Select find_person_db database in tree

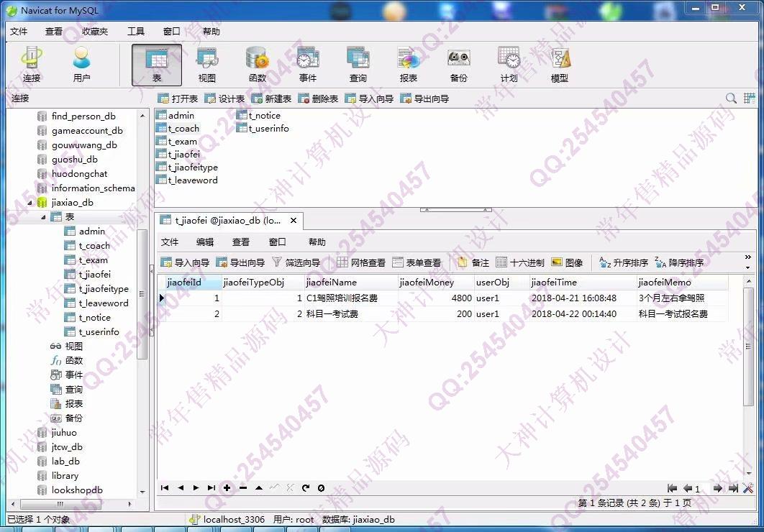[76, 116]
